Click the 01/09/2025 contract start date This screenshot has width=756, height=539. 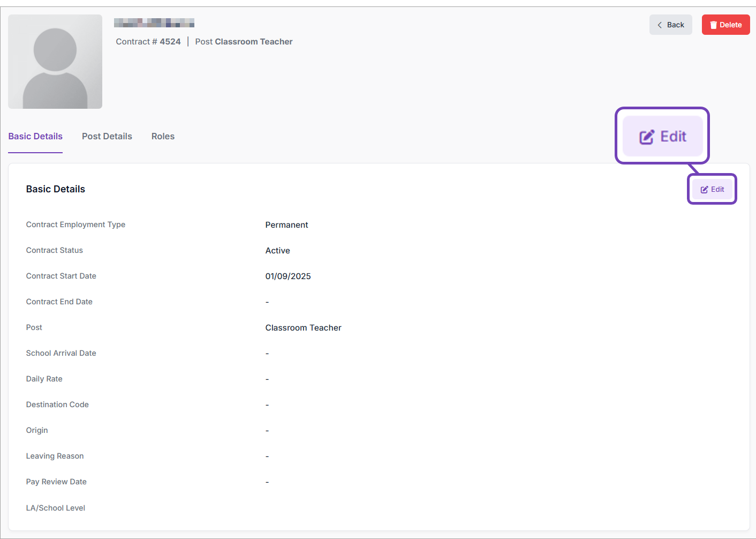coord(288,276)
